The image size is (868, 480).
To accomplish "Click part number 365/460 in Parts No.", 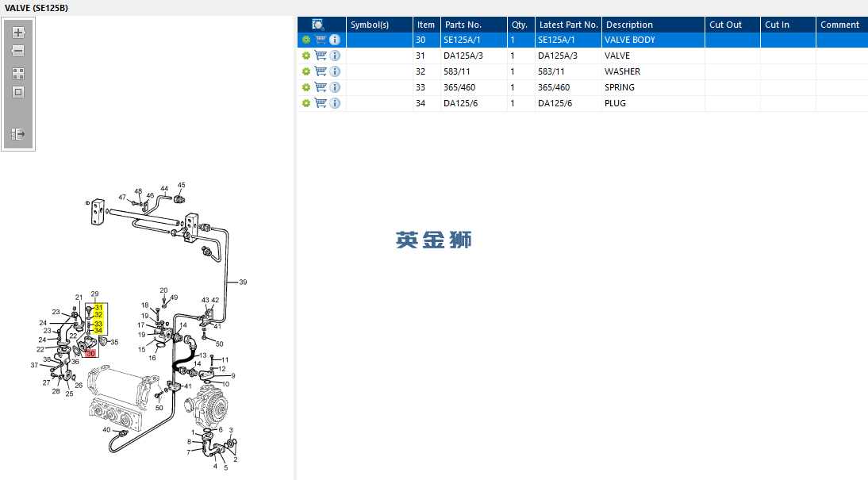I will click(459, 87).
